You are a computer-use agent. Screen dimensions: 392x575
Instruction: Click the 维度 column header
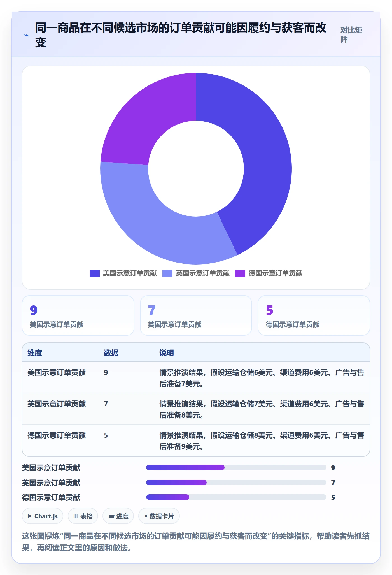(x=35, y=353)
